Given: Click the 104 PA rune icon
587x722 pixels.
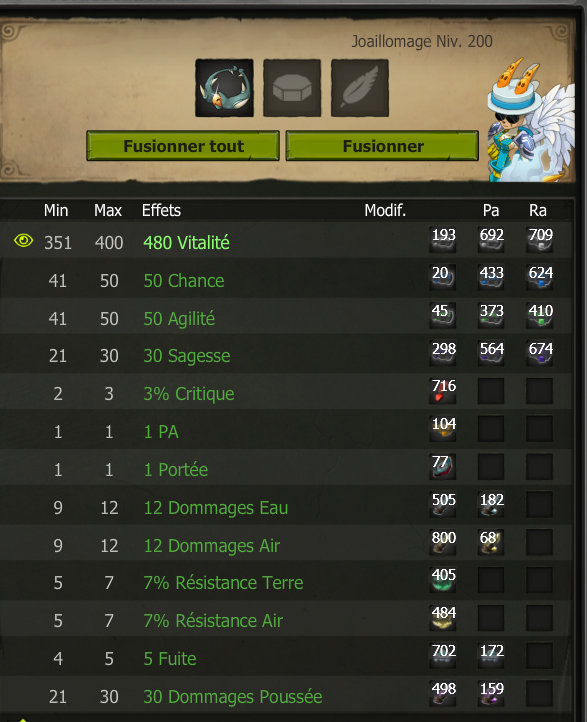Looking at the screenshot, I should (x=443, y=429).
